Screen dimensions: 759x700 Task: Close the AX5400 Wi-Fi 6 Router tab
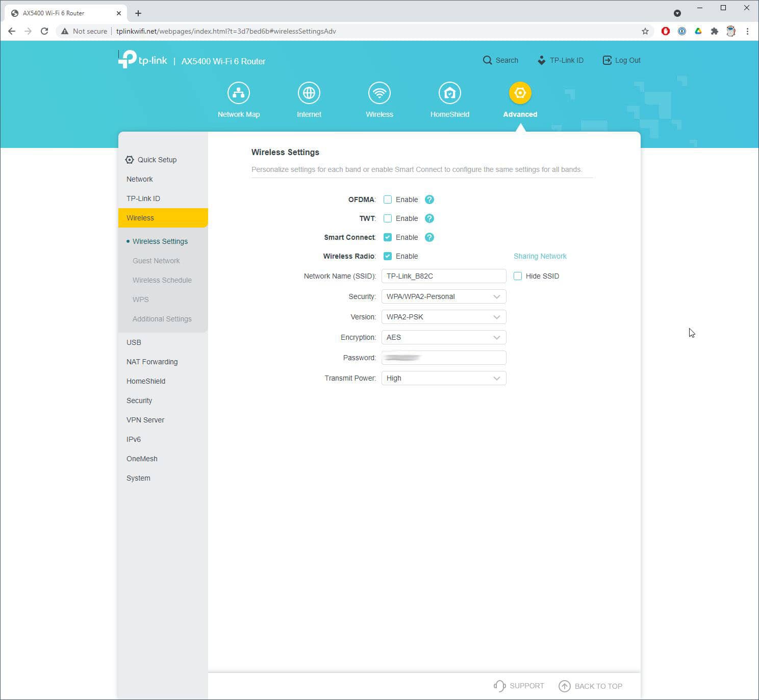119,13
